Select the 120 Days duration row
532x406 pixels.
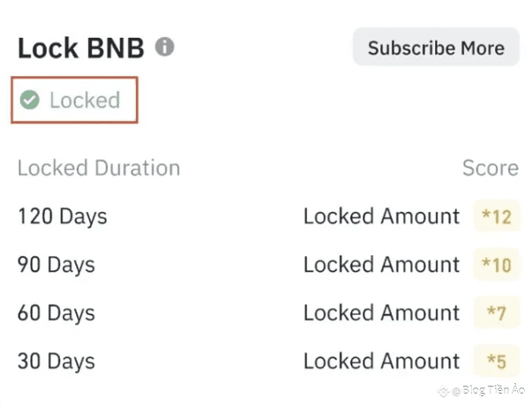(268, 216)
